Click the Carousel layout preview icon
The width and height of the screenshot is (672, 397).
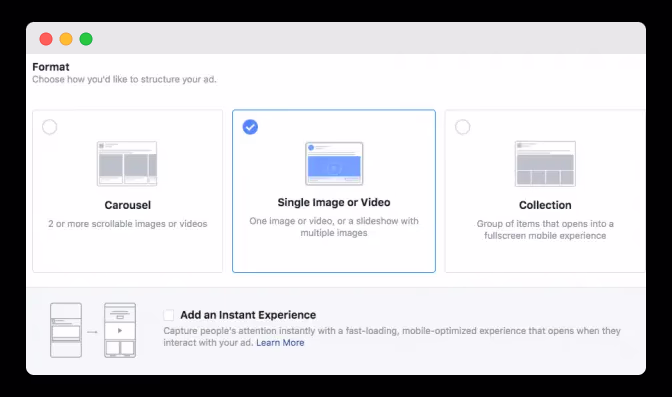127,164
